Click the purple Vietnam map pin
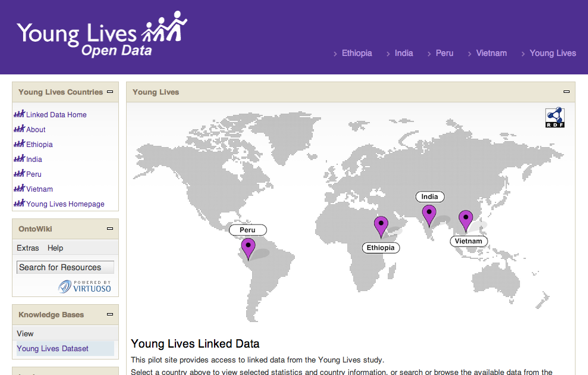 (x=466, y=221)
